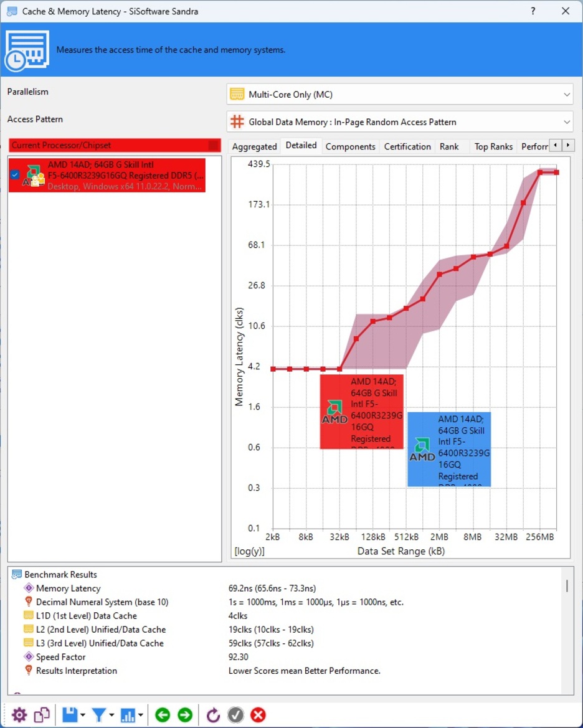Open the Top Ranks tab
The height and width of the screenshot is (728, 583).
pos(493,146)
